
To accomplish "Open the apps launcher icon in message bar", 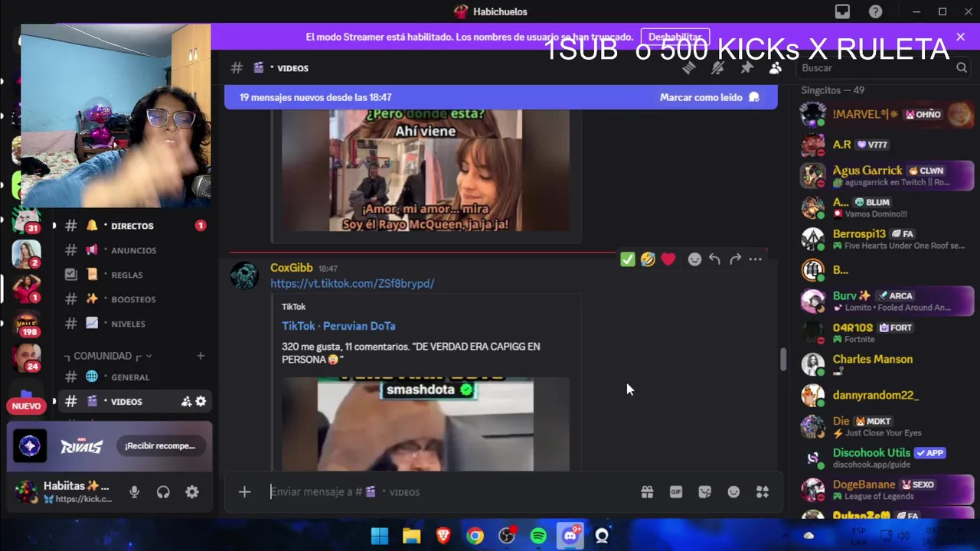I will coord(763,492).
